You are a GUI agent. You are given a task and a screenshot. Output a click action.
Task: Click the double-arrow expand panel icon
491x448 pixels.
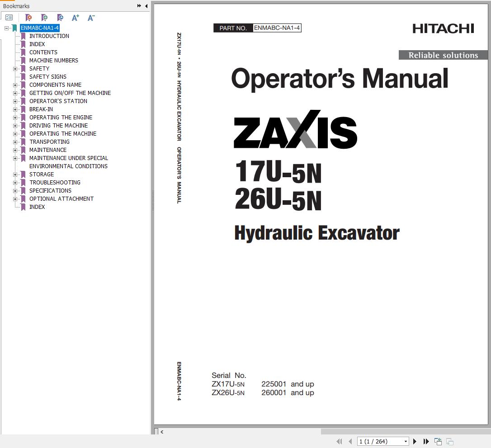click(x=139, y=5)
